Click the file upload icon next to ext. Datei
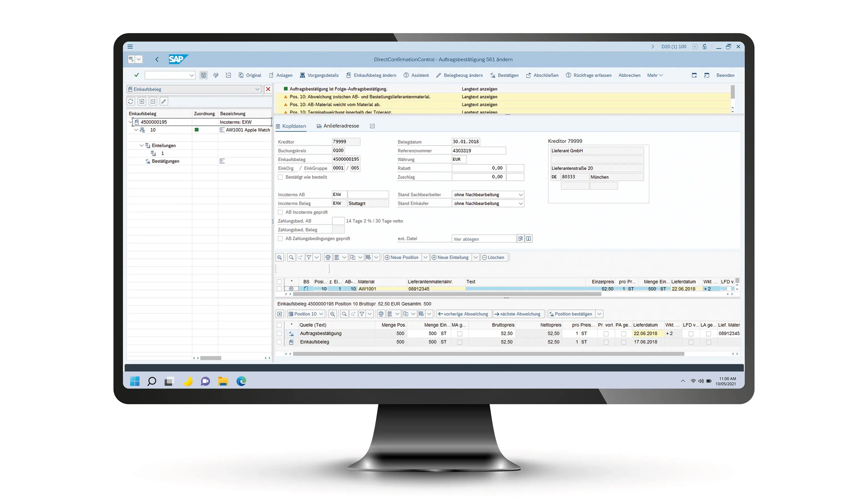The height and width of the screenshot is (502, 868). (521, 238)
